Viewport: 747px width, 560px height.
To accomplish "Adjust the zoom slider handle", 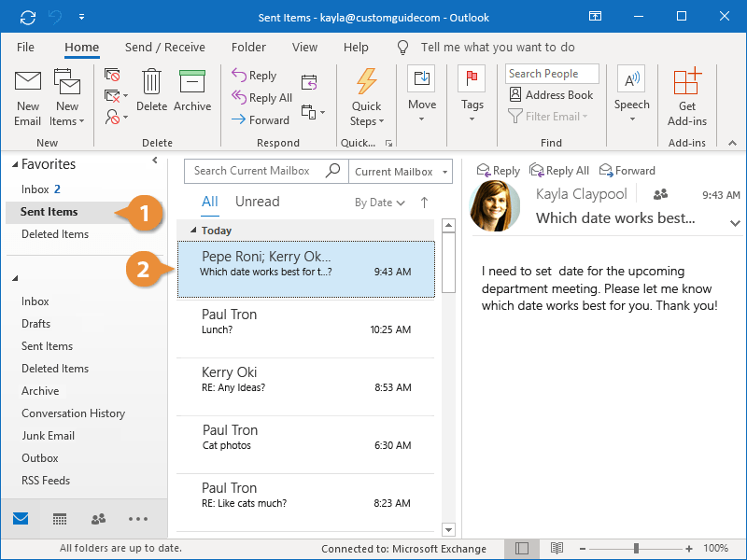I will [x=636, y=549].
